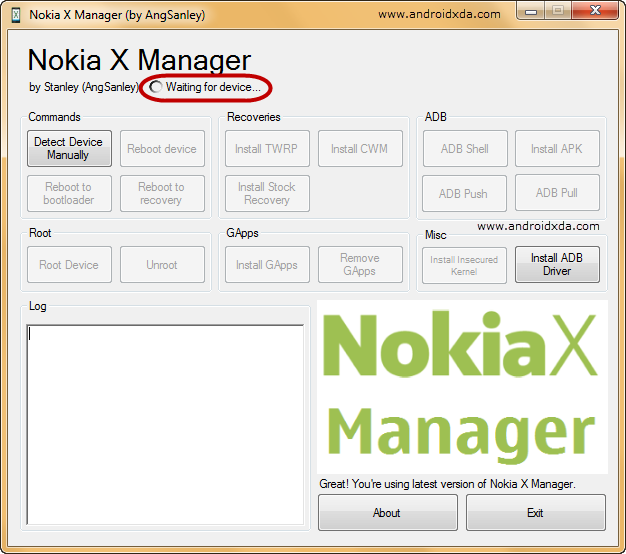Click the Nokia X Manager title bar icon
Viewport: 626px width, 554px height.
16,15
